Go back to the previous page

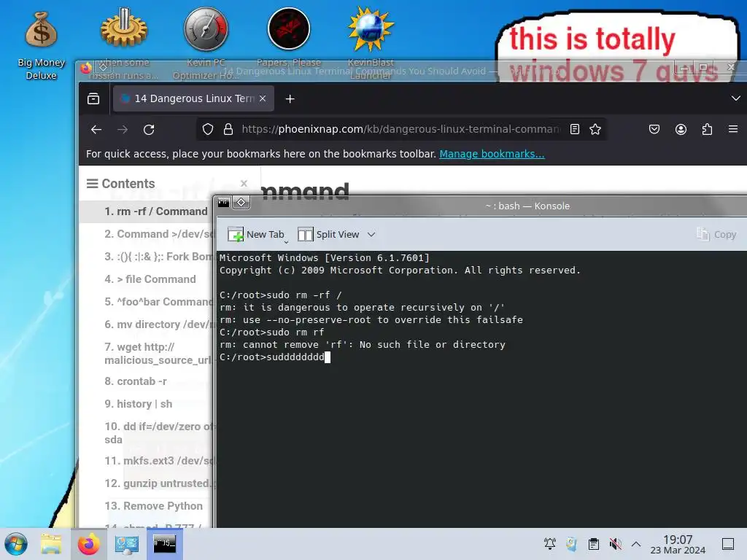click(x=96, y=130)
